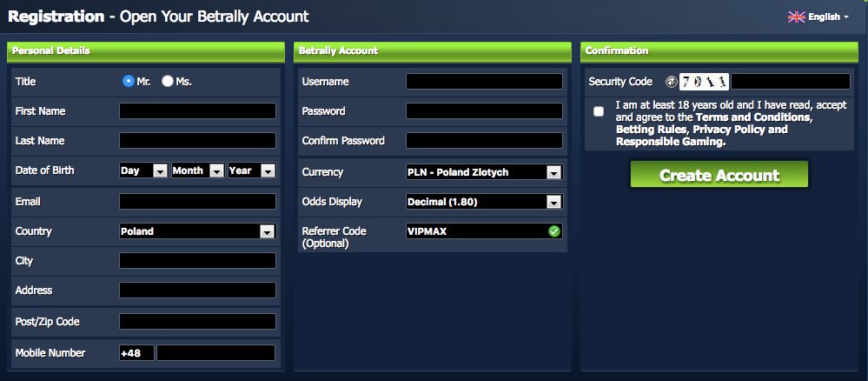Focus the Mobile Number input field
The width and height of the screenshot is (868, 381).
215,352
